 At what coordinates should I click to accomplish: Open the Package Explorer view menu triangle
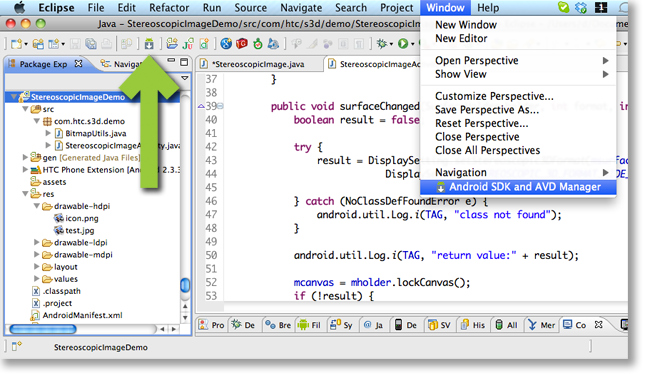(x=185, y=78)
